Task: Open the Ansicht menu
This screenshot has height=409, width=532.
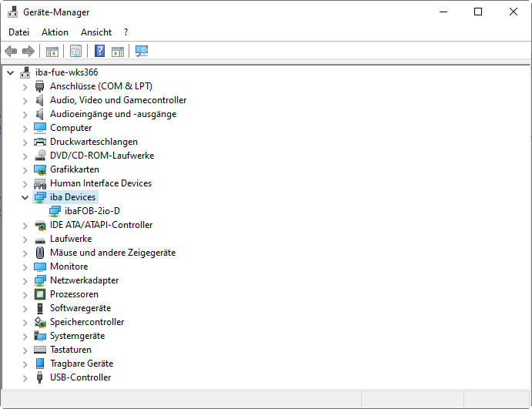Action: [96, 32]
